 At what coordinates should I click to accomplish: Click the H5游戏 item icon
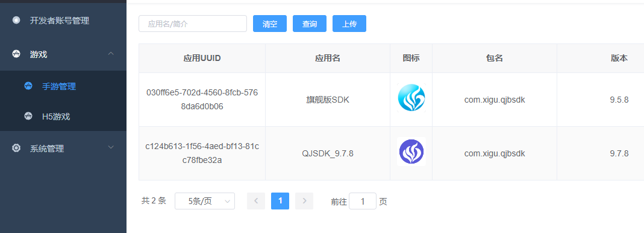point(28,116)
